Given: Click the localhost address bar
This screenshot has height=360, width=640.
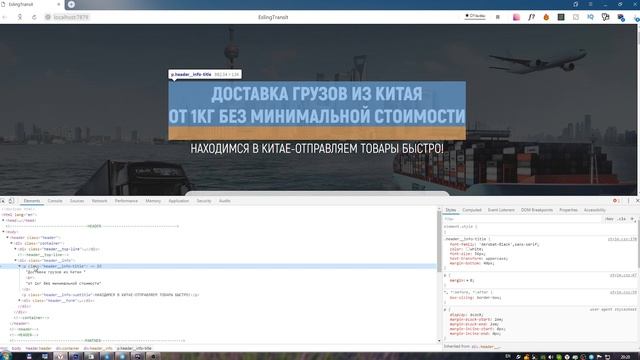Looking at the screenshot, I should point(71,17).
